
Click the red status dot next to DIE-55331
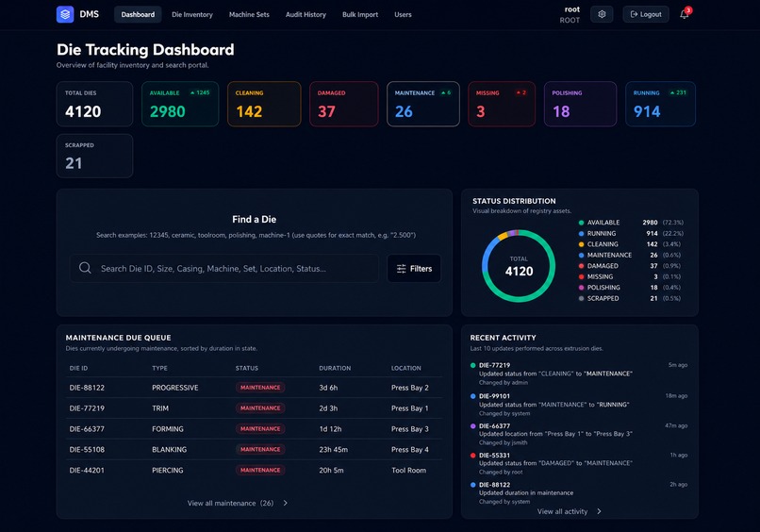coord(473,456)
